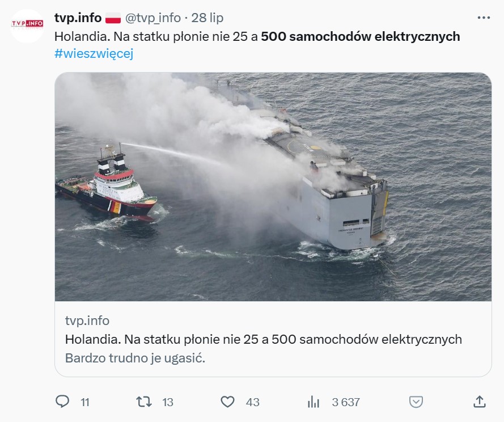Viewport: 504px width, 422px height.
Task: Click the TVP.INFO profile avatar
Action: 27,26
